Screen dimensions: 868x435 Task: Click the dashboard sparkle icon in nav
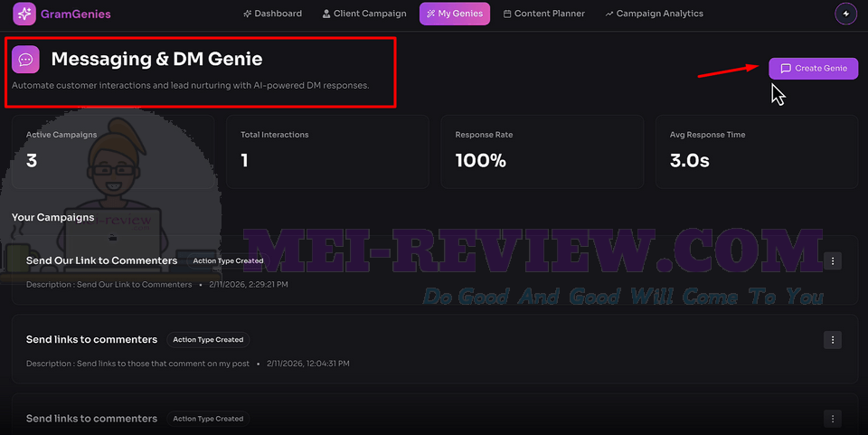pos(248,14)
